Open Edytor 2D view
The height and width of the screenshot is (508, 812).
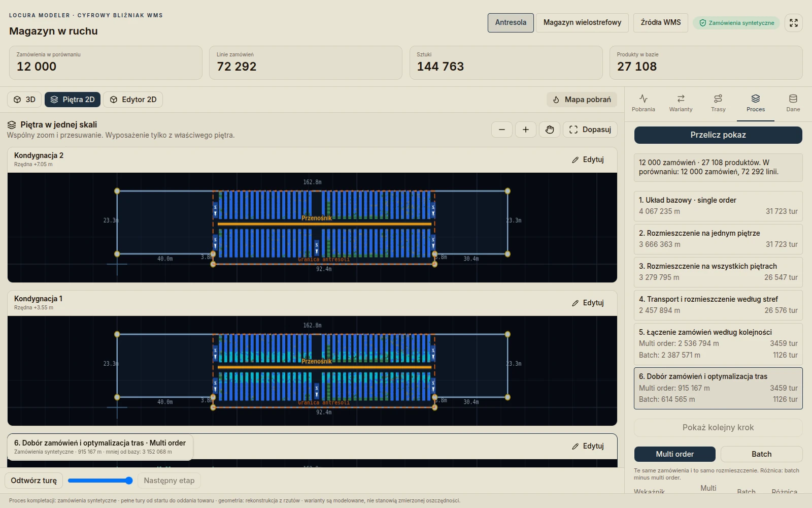[133, 100]
